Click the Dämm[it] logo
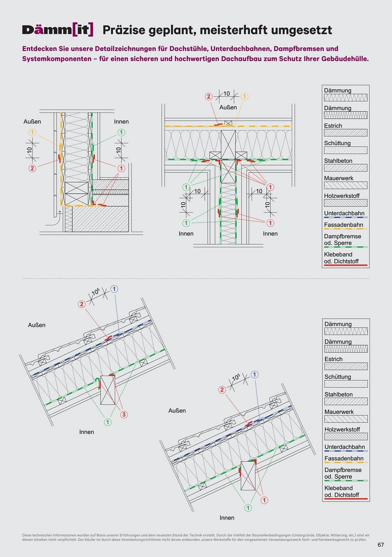Image resolution: width=392 pixels, height=557 pixels. click(58, 30)
